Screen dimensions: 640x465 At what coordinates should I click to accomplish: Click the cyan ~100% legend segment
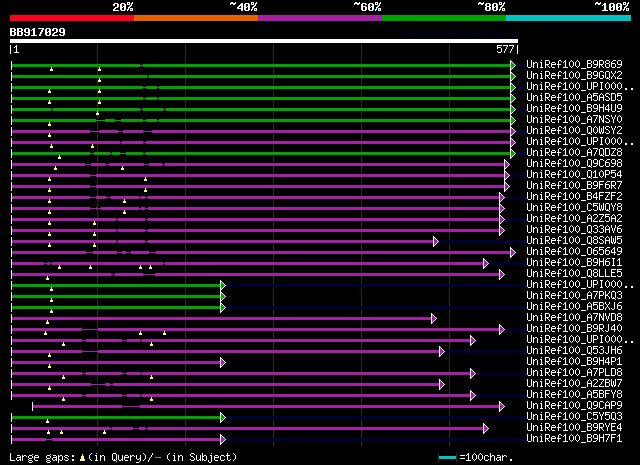click(x=569, y=18)
